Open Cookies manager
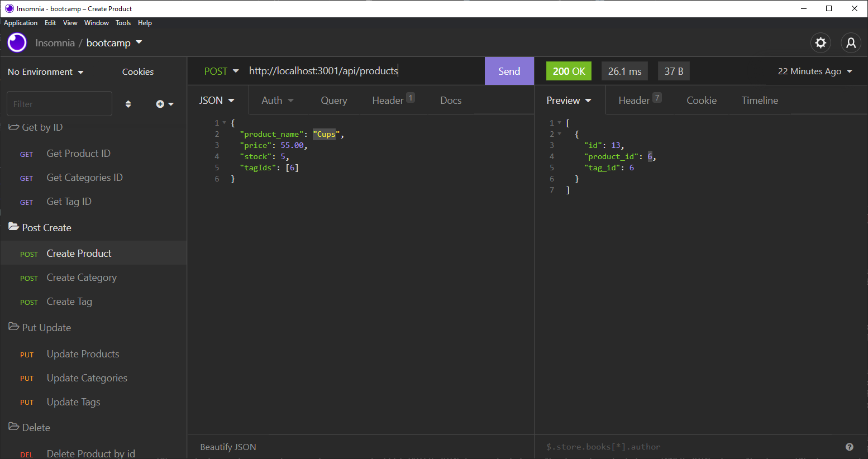The height and width of the screenshot is (459, 868). (x=138, y=72)
